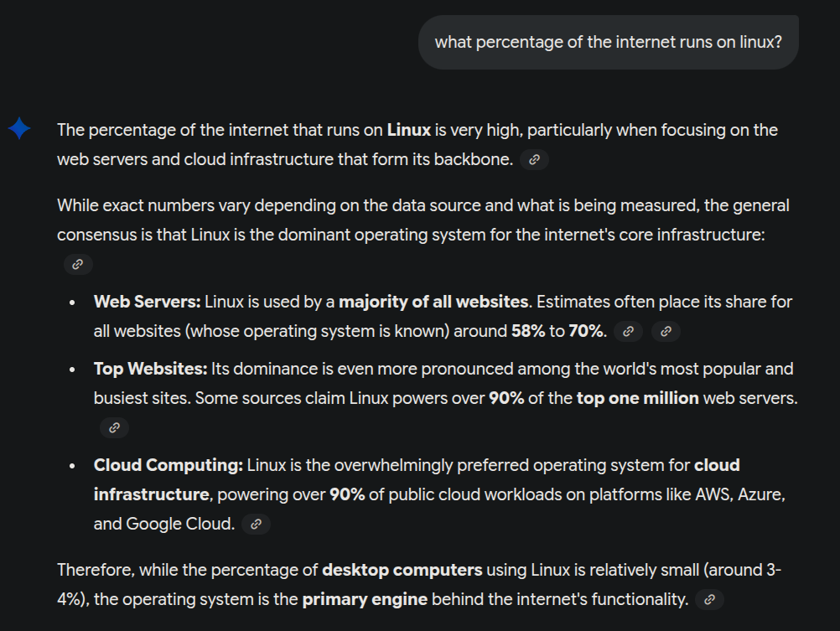Open source link after the backbone sentence
The height and width of the screenshot is (631, 840).
(x=534, y=159)
